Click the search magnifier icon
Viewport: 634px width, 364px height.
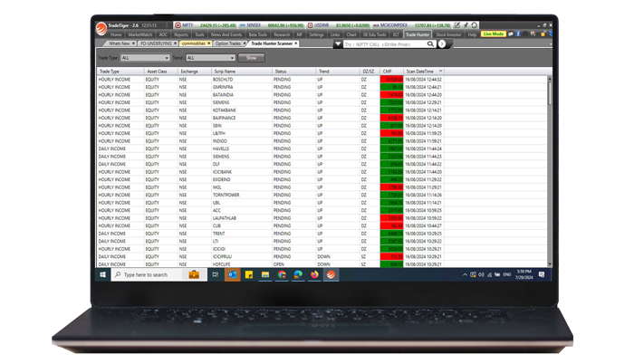click(430, 43)
